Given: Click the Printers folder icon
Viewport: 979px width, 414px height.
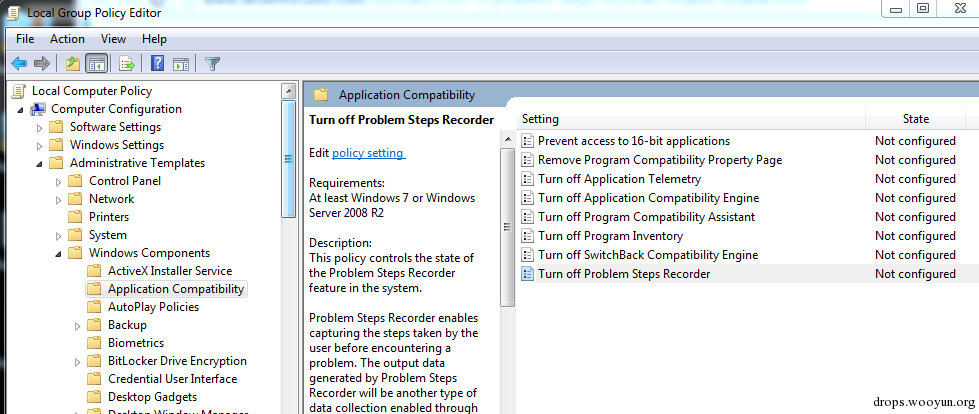Looking at the screenshot, I should click(76, 217).
